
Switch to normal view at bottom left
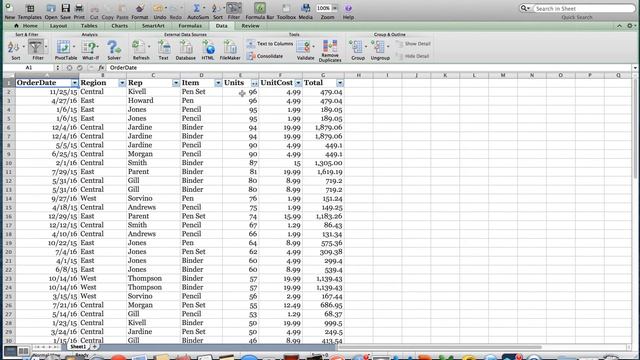pos(11,351)
